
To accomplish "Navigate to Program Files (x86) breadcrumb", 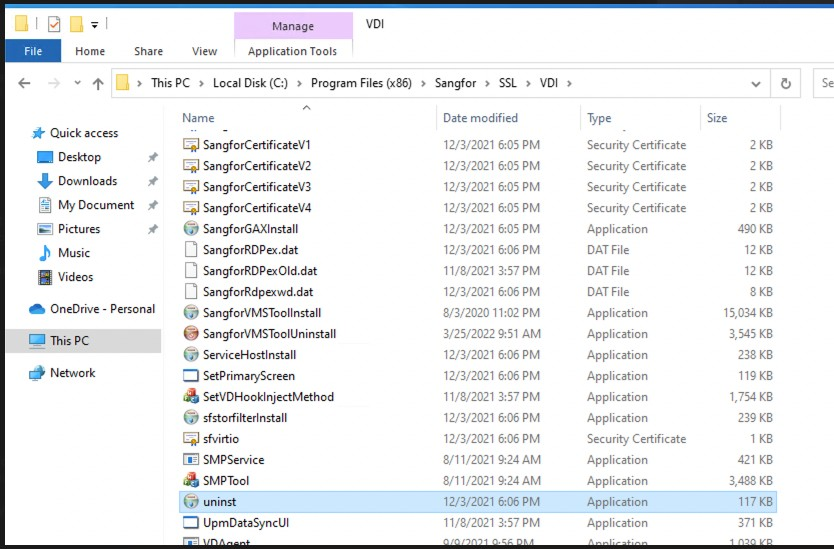I will 361,84.
